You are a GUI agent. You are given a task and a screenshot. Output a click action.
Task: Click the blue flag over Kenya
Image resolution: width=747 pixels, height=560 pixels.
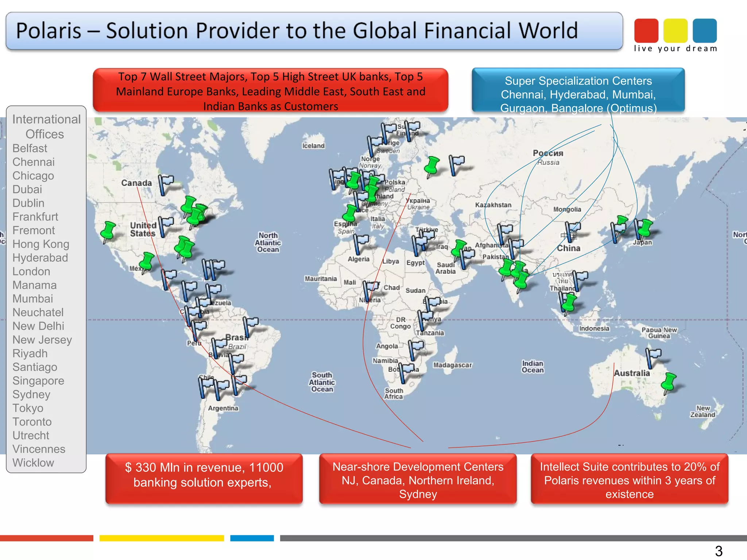tap(425, 321)
